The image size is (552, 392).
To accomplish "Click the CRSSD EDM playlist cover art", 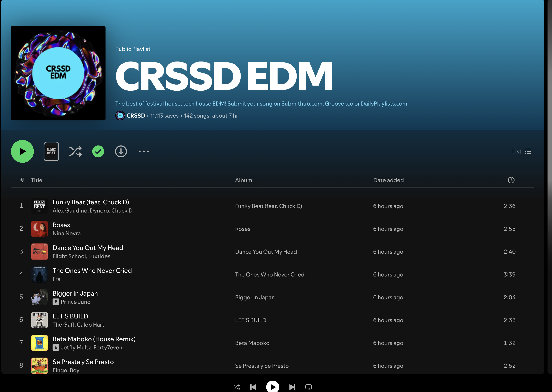I will click(x=58, y=73).
